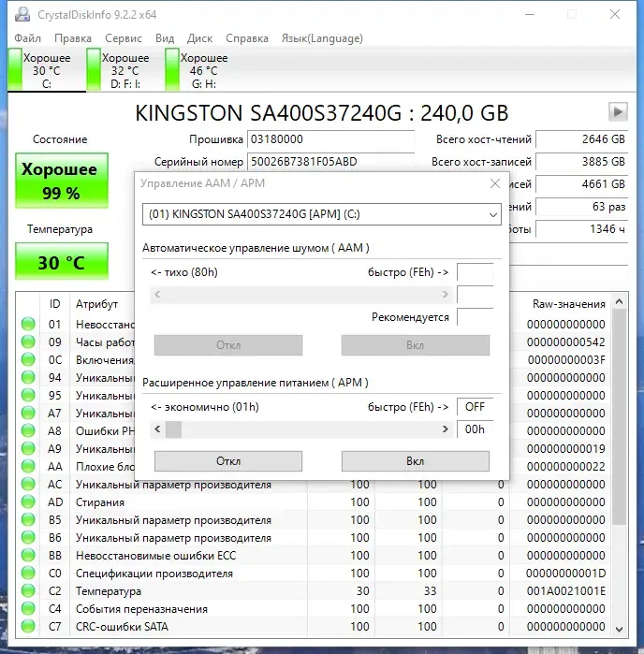Open the Диск menu
The height and width of the screenshot is (654, 644).
click(x=200, y=38)
